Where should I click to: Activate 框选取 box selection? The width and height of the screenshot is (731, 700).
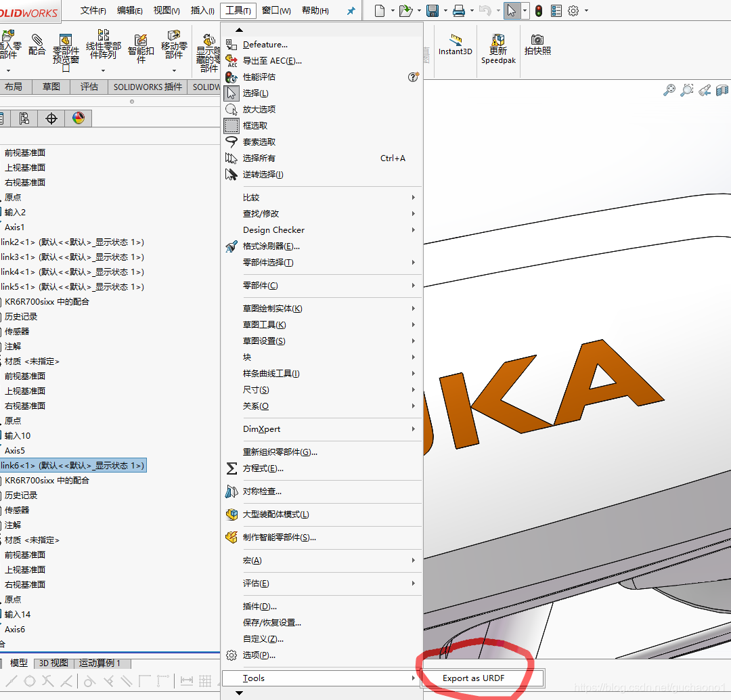point(255,126)
